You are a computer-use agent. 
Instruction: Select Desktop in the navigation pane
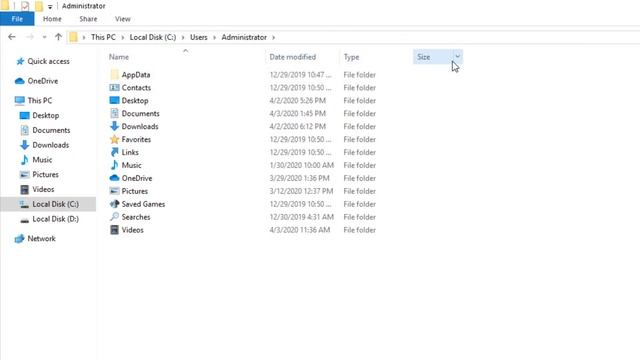pos(46,116)
